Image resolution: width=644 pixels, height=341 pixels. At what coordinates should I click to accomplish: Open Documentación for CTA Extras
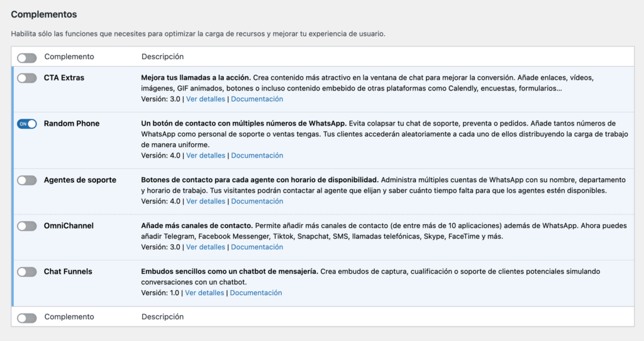click(x=257, y=99)
